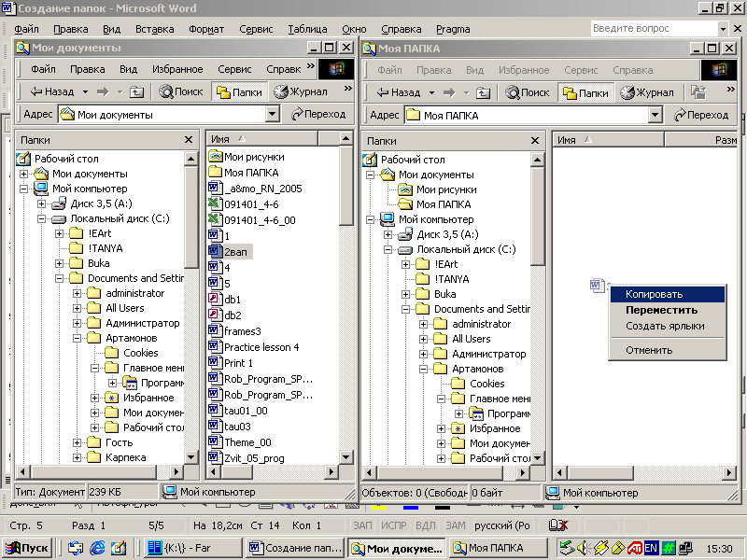This screenshot has width=747, height=560.
Task: Close Папки pane in Мои документы window
Action: tap(189, 139)
